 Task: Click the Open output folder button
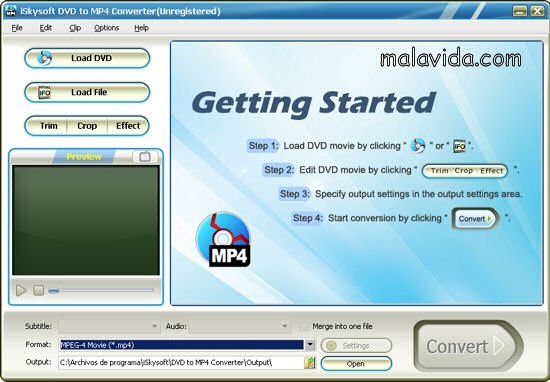tap(356, 364)
